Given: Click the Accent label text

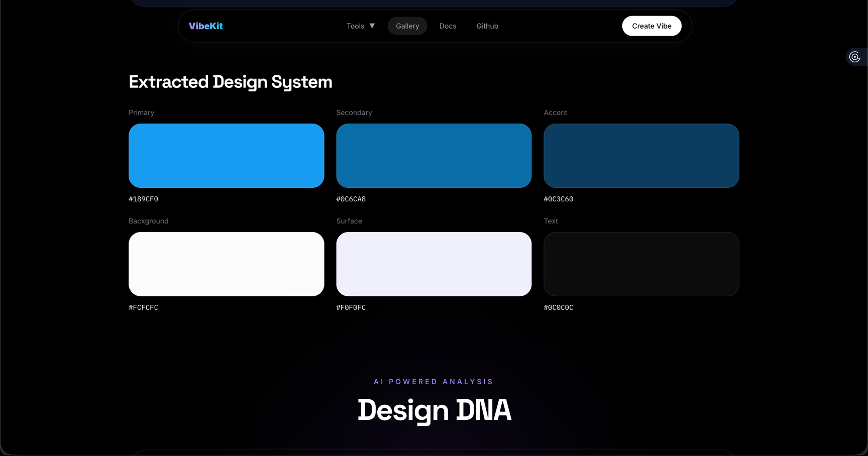Looking at the screenshot, I should tap(555, 113).
